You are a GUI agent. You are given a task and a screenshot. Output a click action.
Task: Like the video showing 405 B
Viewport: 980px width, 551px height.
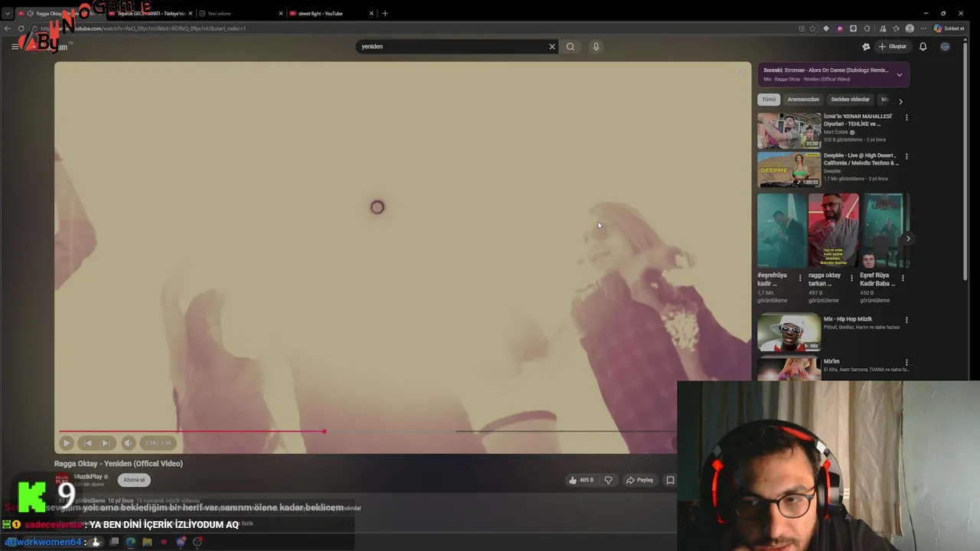point(581,480)
